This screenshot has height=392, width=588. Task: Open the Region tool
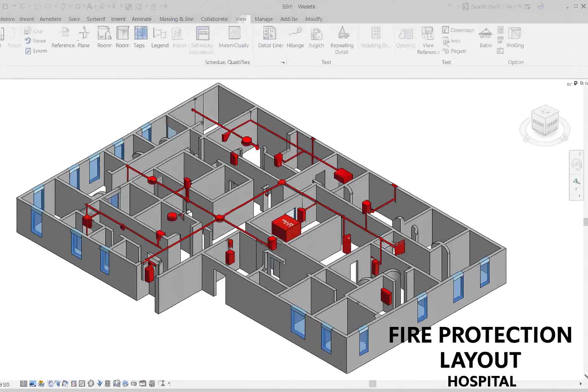456,51
